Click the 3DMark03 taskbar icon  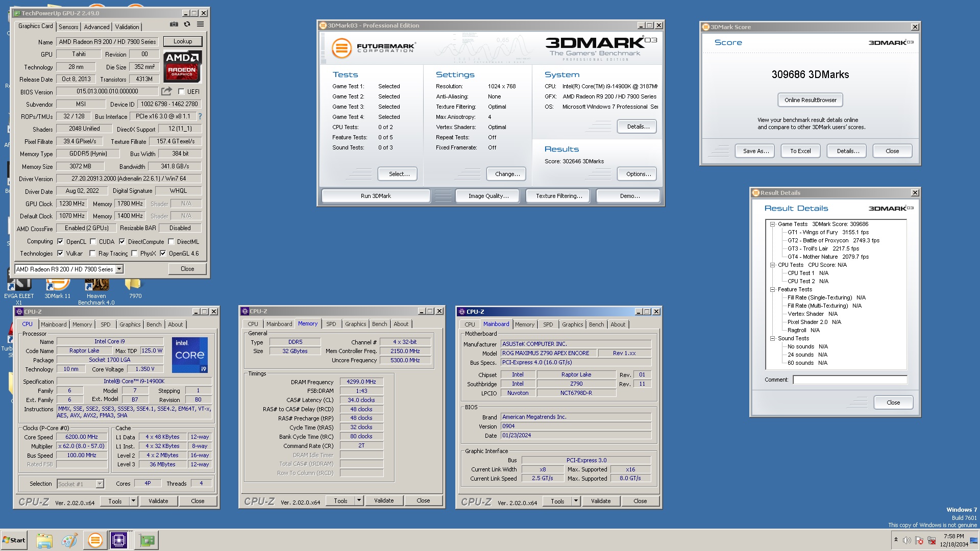[95, 540]
